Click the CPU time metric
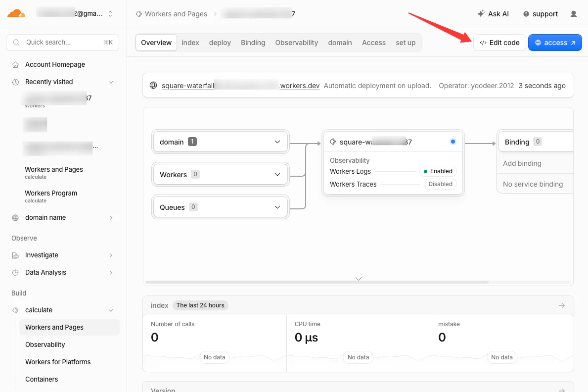 358,343
